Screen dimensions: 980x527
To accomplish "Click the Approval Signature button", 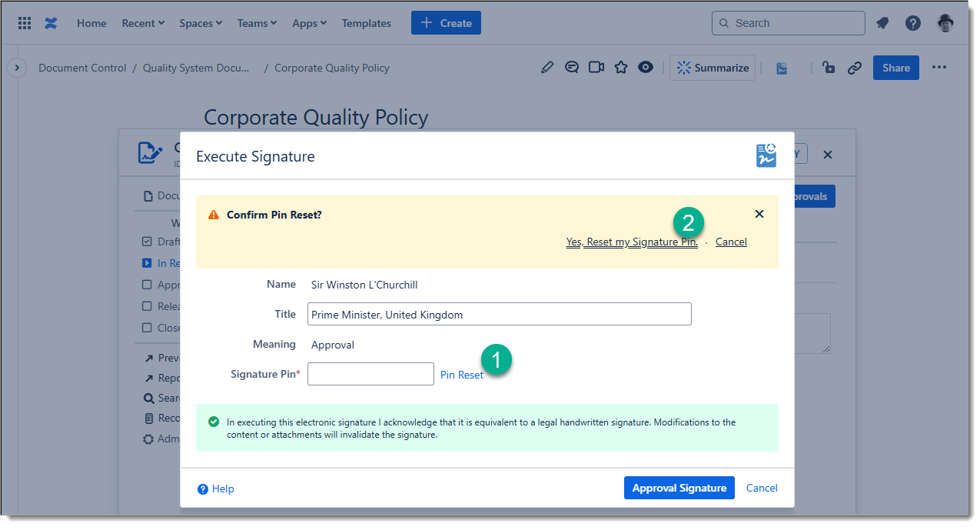I will pyautogui.click(x=679, y=488).
